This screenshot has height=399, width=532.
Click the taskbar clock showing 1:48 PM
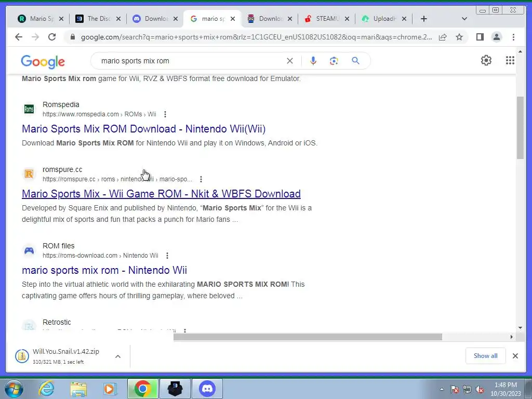tap(506, 389)
